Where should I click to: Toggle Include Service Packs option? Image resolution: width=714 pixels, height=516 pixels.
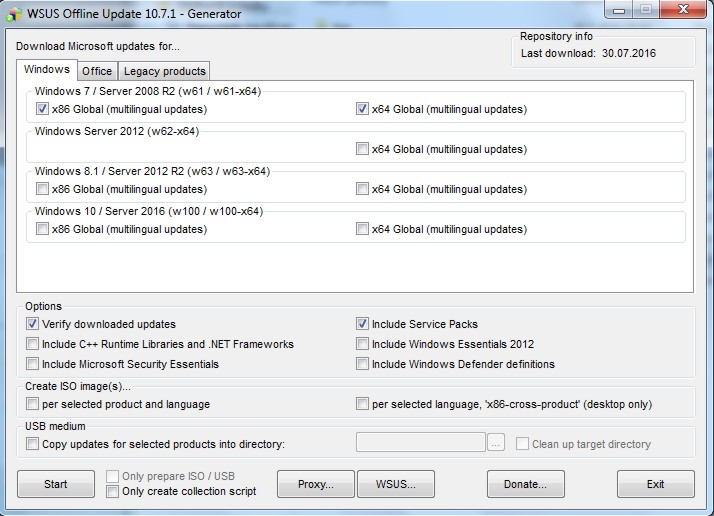362,324
